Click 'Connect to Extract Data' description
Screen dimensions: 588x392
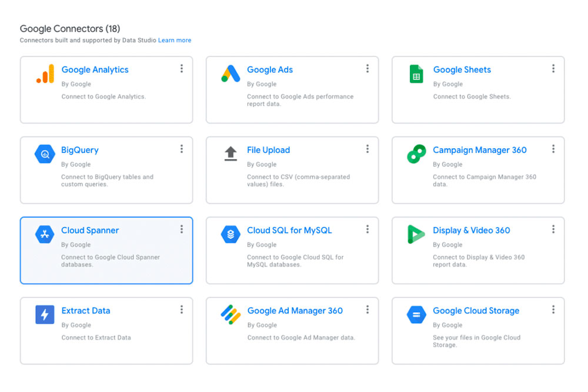(x=96, y=338)
